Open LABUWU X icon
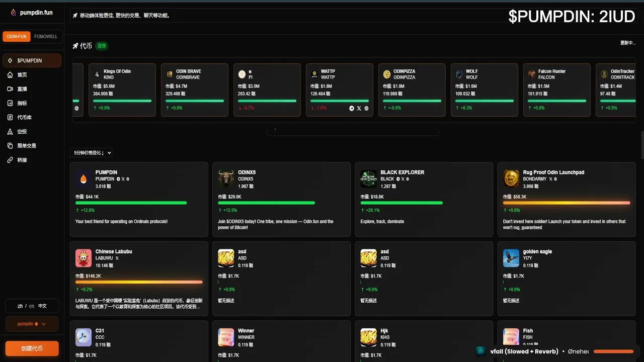The image size is (644, 362). tap(117, 258)
